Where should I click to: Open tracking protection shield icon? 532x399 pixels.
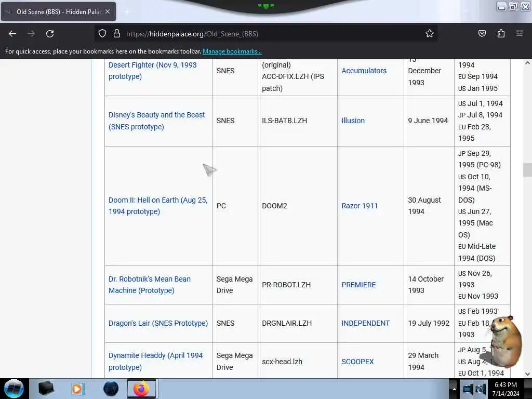pos(102,34)
